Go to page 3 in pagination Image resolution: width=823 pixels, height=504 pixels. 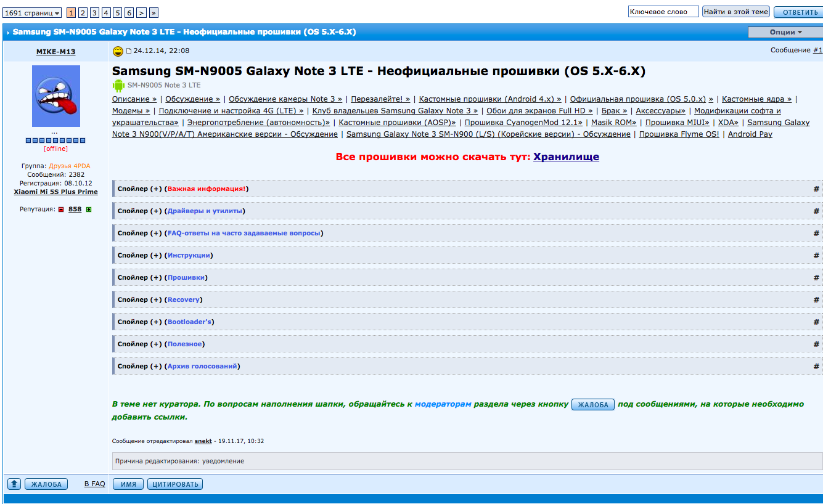click(x=94, y=12)
